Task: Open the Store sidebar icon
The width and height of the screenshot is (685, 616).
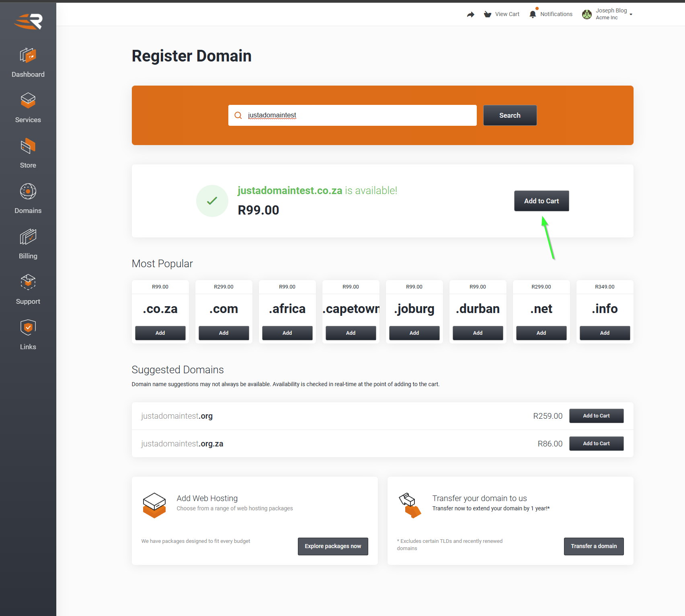Action: [x=28, y=146]
